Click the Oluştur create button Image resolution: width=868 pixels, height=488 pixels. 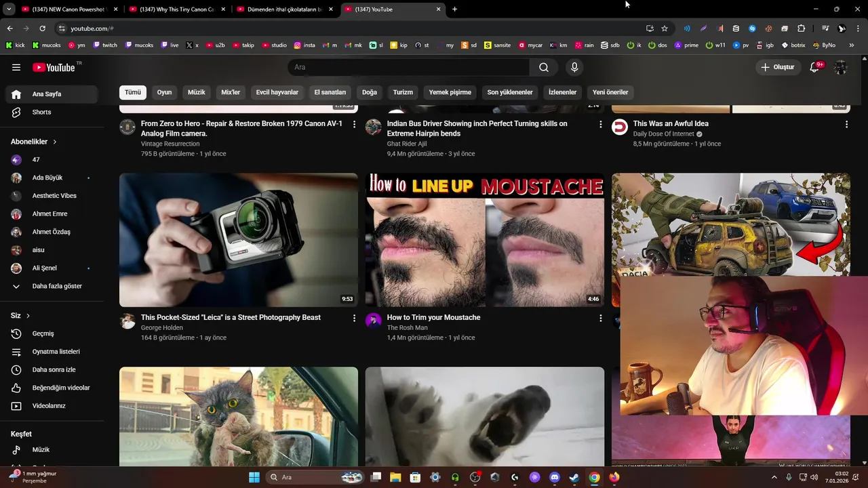click(777, 67)
